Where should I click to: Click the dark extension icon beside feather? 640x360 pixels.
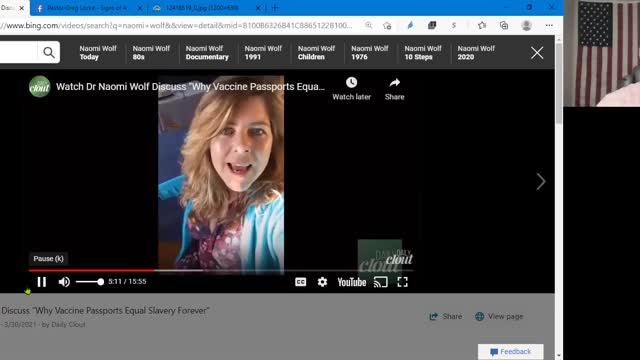click(x=432, y=25)
